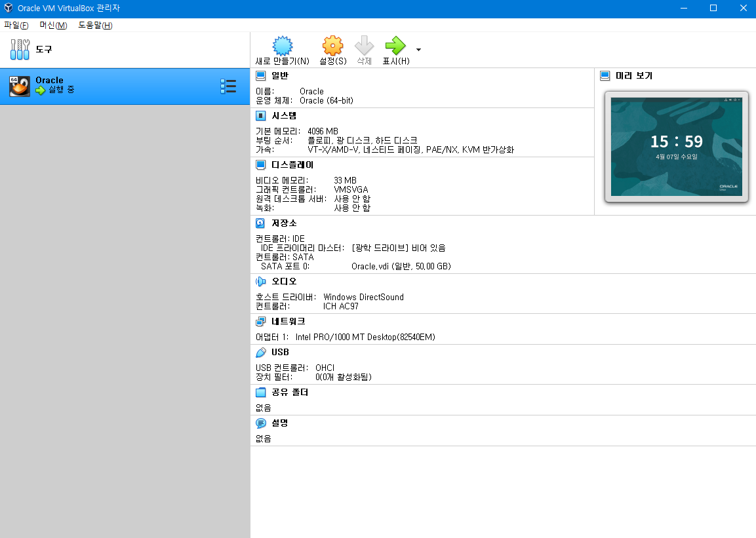The image size is (756, 538).
Task: Open the 네트워크 settings heading link
Action: point(288,321)
